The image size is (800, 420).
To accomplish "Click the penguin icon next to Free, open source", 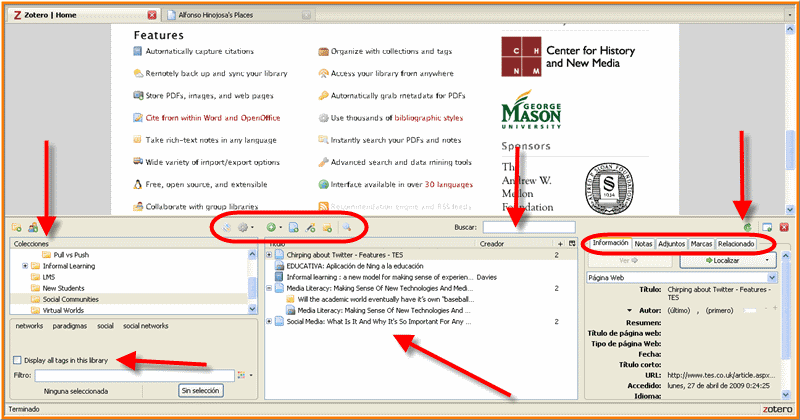I will tap(137, 184).
